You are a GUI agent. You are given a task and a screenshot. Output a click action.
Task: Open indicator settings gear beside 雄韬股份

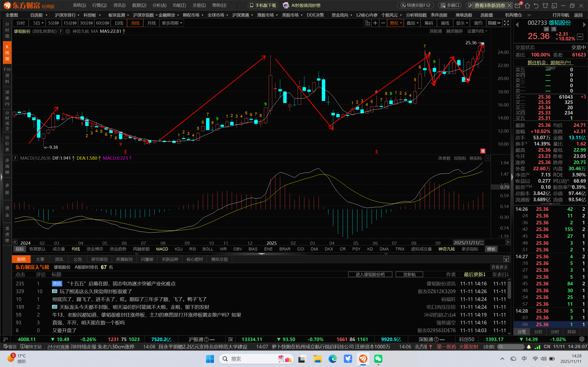click(68, 31)
